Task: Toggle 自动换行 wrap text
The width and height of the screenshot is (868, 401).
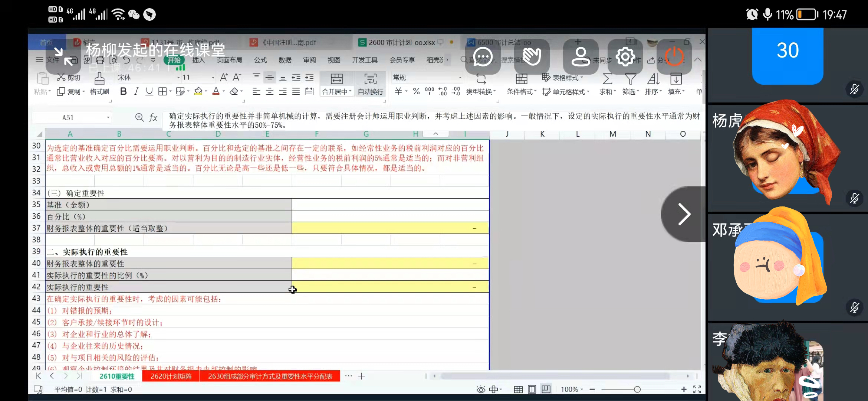Action: tap(370, 84)
